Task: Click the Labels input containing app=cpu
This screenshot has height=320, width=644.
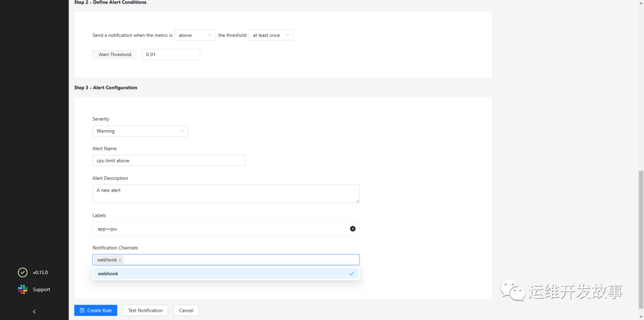Action: (226, 229)
